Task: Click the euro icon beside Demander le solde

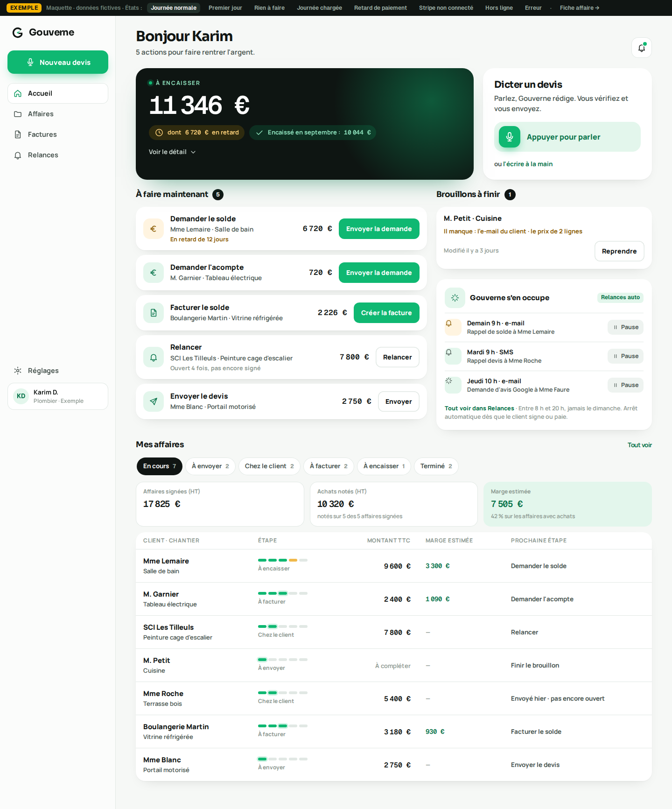Action: (x=154, y=229)
